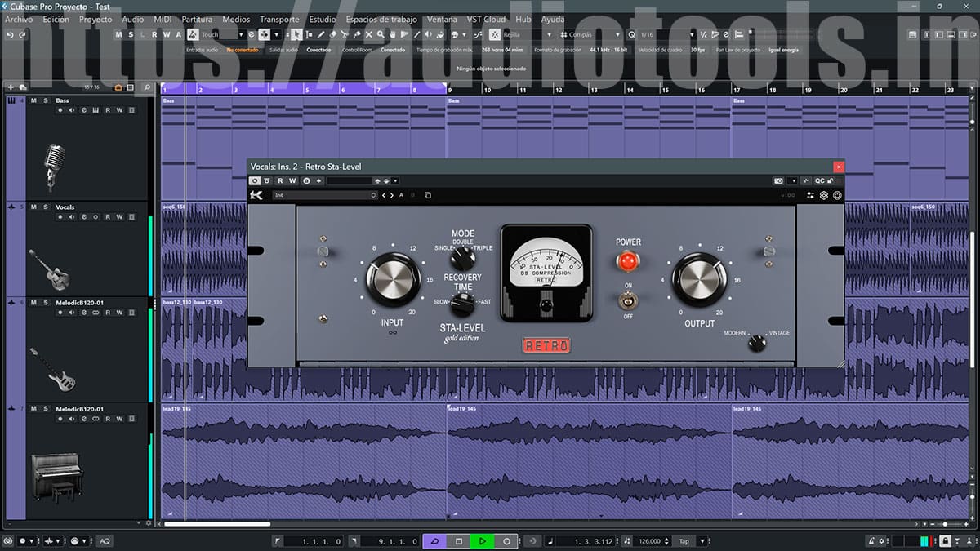Click the RECOVERY TIME knob
The image size is (980, 551).
(462, 305)
